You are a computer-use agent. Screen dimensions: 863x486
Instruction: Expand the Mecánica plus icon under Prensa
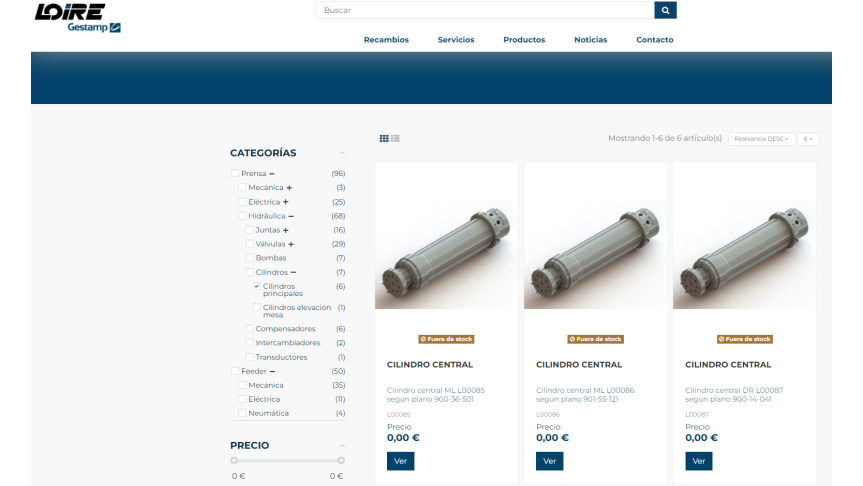289,188
